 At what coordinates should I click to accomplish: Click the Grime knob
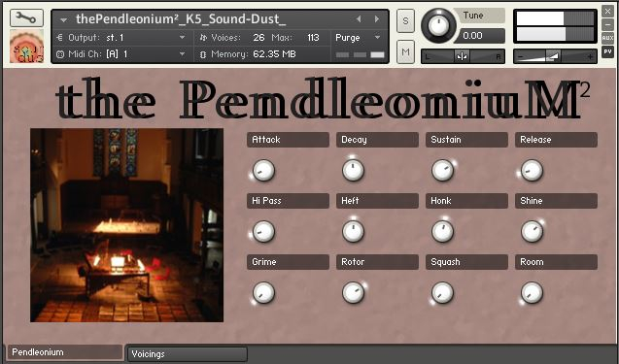coord(263,293)
